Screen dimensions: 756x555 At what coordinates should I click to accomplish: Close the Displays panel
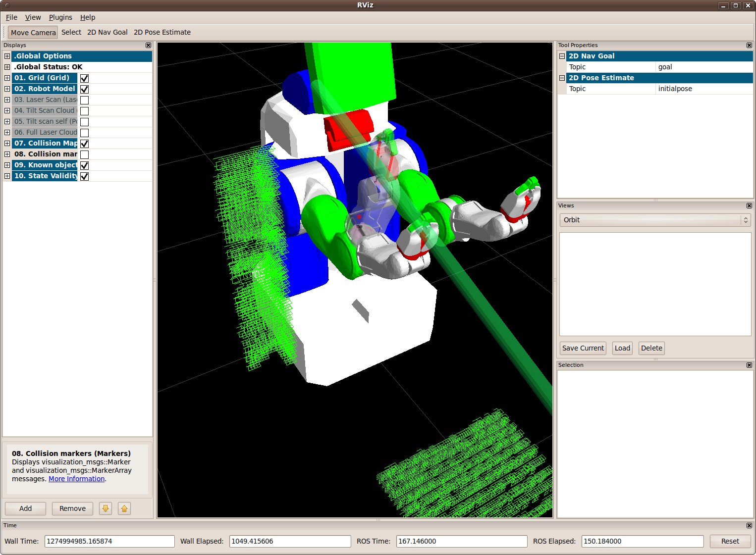coord(148,45)
